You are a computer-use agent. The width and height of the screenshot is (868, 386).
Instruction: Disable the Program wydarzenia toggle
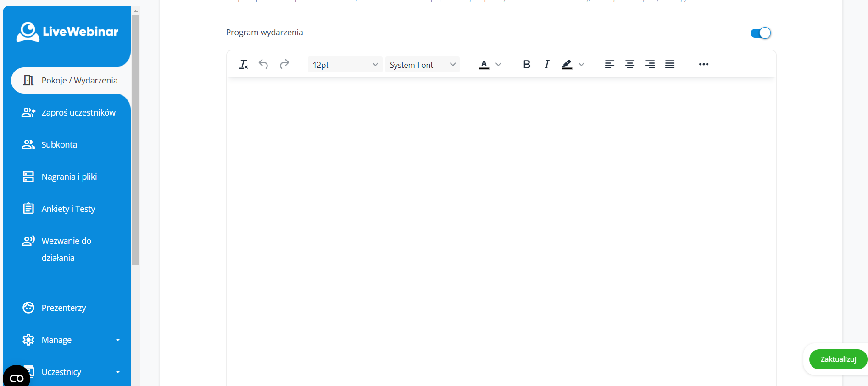pyautogui.click(x=760, y=33)
